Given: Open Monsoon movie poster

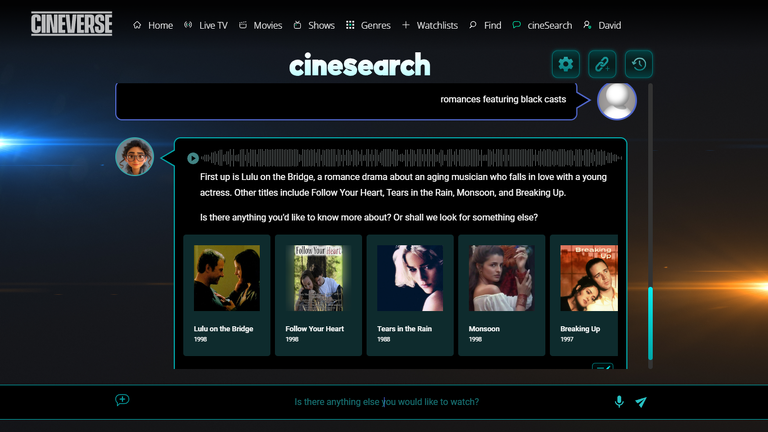Looking at the screenshot, I should [x=502, y=278].
